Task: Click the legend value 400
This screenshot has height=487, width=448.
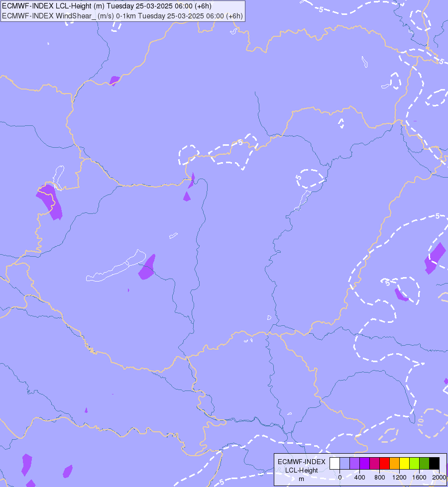Action: click(360, 478)
